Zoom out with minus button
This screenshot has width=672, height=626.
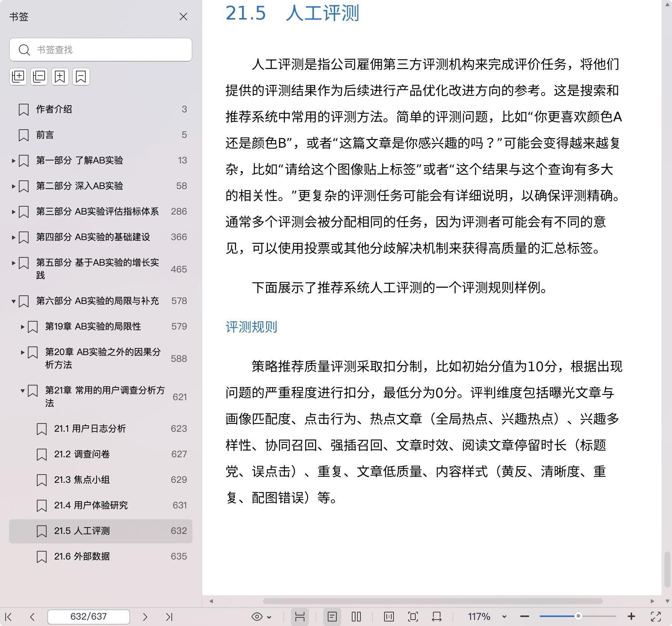click(525, 617)
